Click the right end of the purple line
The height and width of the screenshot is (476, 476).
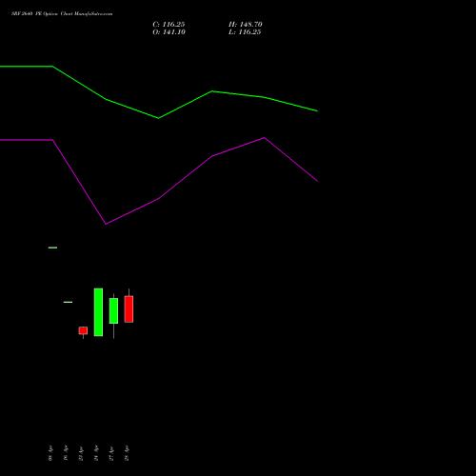click(317, 181)
